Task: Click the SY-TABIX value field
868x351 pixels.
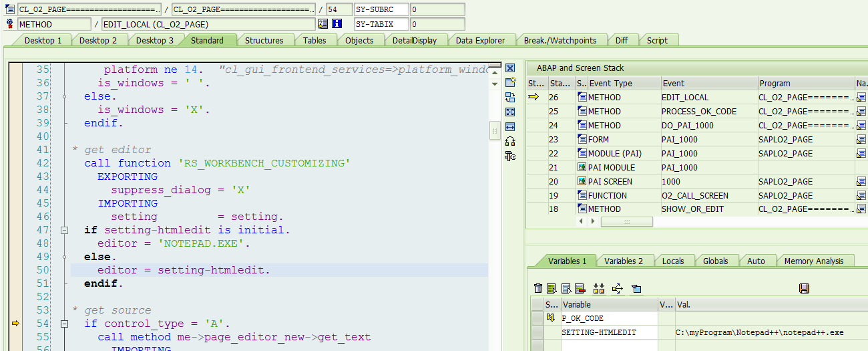Action: click(x=437, y=24)
